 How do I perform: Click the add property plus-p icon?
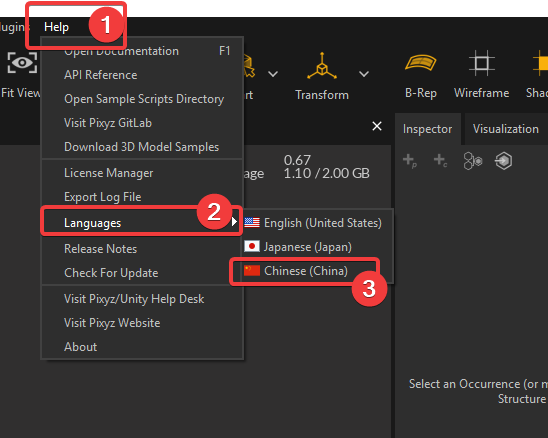click(x=410, y=161)
